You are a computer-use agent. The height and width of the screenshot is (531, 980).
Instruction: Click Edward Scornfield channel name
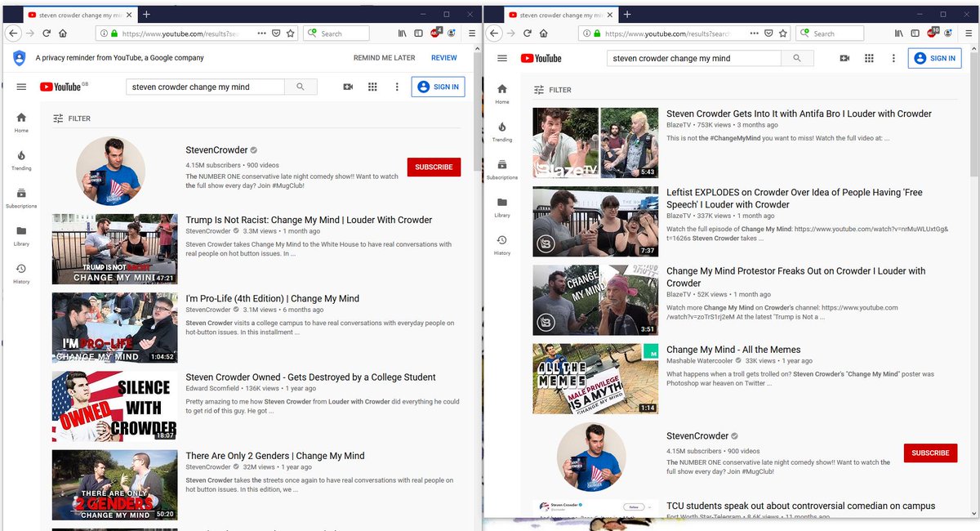click(212, 389)
